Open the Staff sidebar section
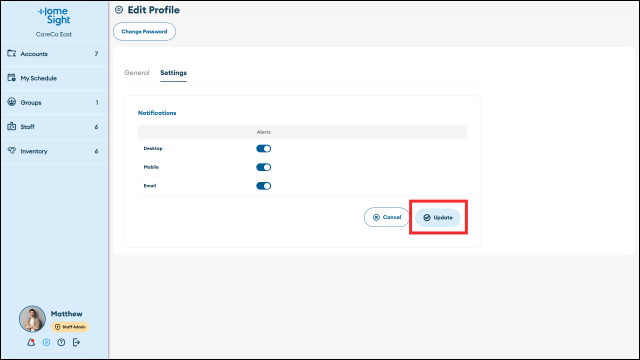Screen dimensions: 640x360 coord(54,127)
